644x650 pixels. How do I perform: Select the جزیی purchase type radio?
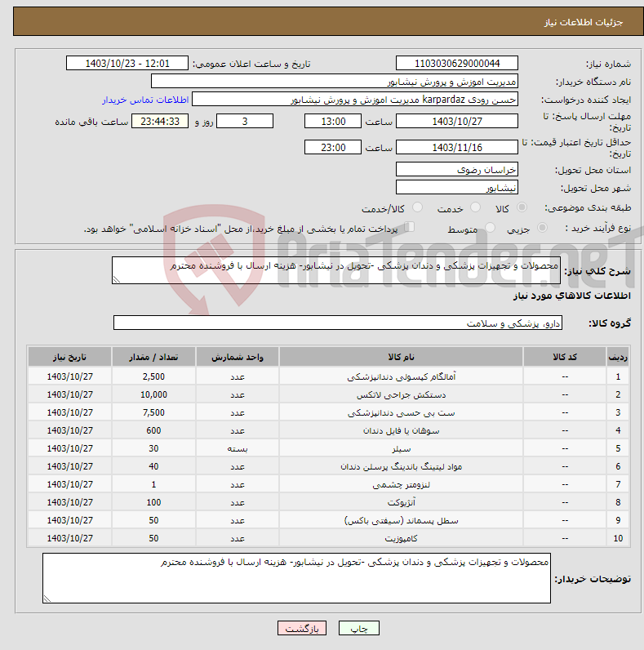click(x=542, y=228)
